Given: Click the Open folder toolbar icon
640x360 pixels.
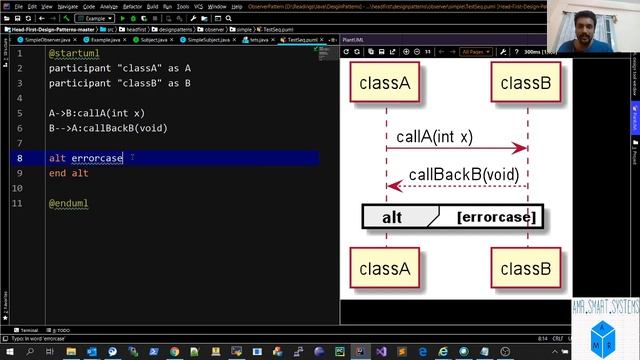Looking at the screenshot, I should point(7,18).
